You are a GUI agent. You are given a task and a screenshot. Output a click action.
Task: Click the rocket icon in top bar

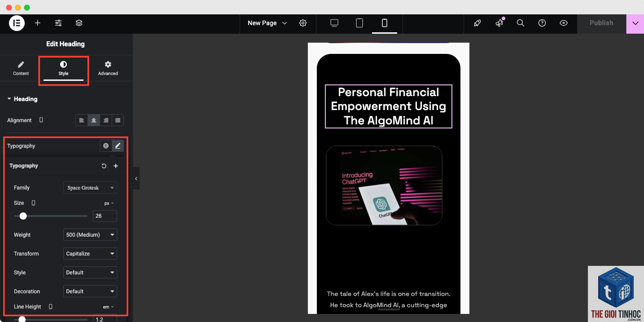(478, 23)
